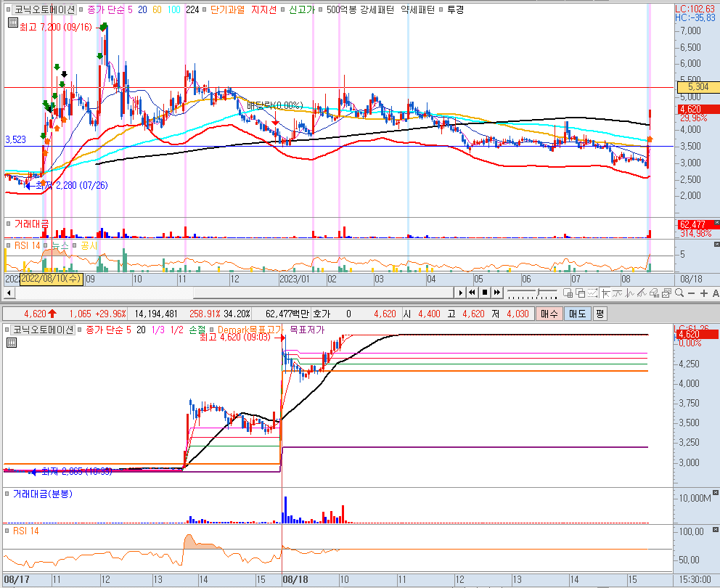Screen dimensions: 720x588
Task: Toggle the Demark목표고가 marker in minute chart
Action: (x=211, y=330)
